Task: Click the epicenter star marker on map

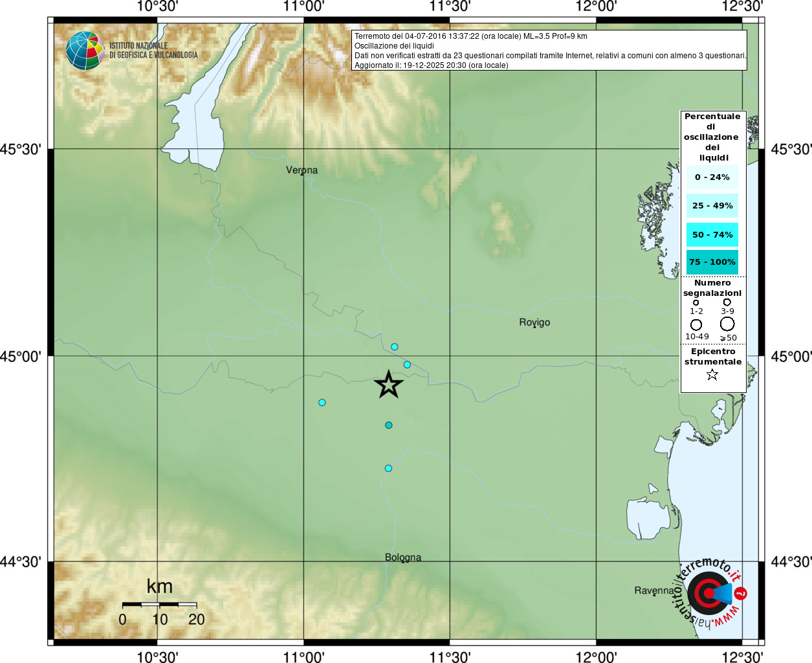Action: coord(389,385)
